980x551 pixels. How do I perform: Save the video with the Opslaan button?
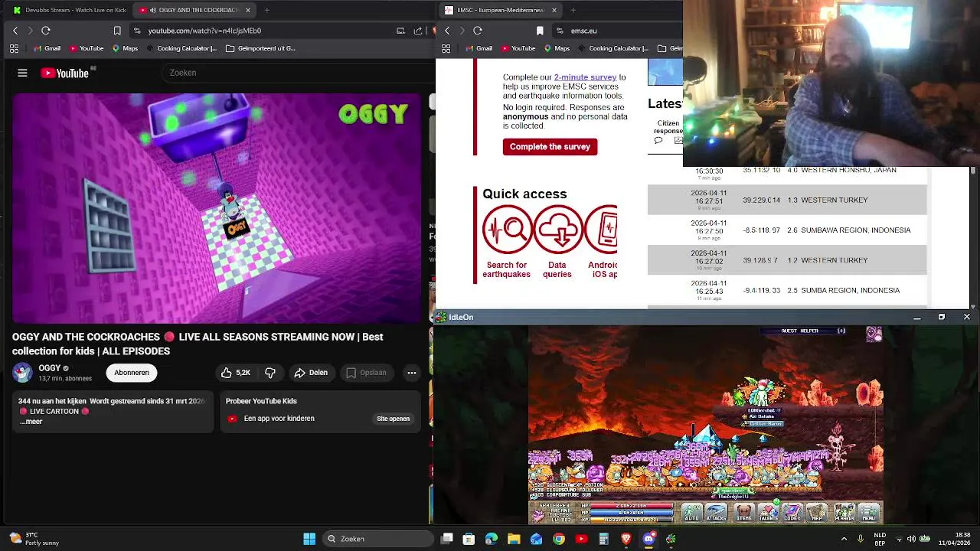click(366, 373)
